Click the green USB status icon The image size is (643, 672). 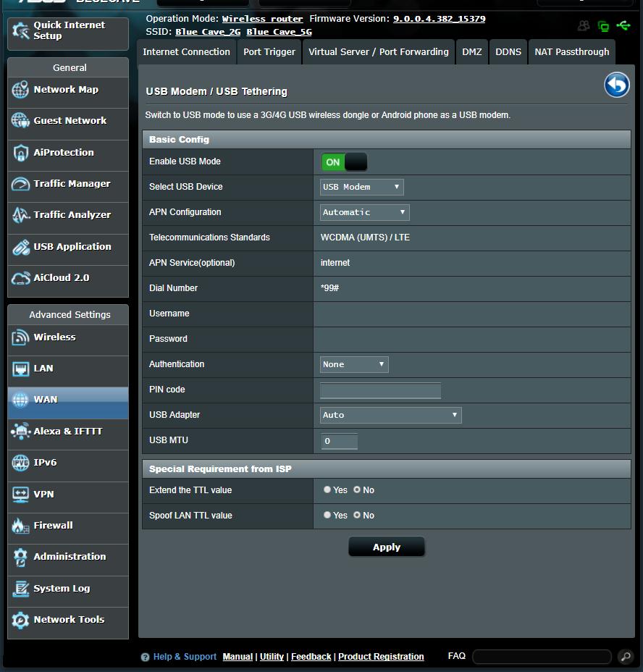pyautogui.click(x=623, y=26)
